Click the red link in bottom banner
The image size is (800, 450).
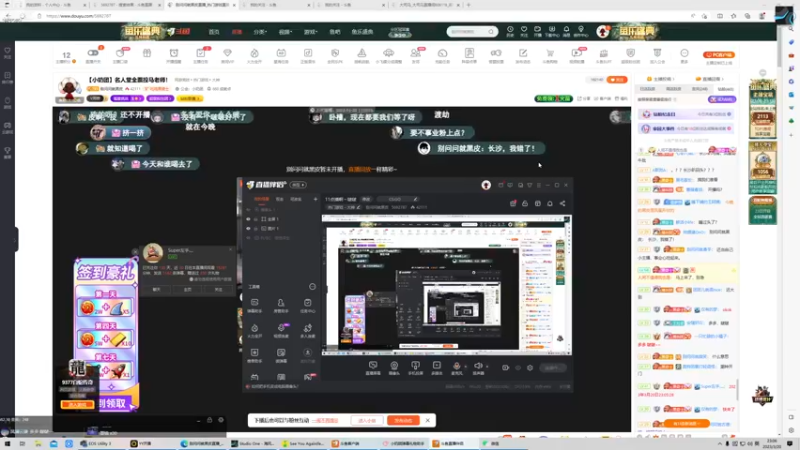pos(326,420)
